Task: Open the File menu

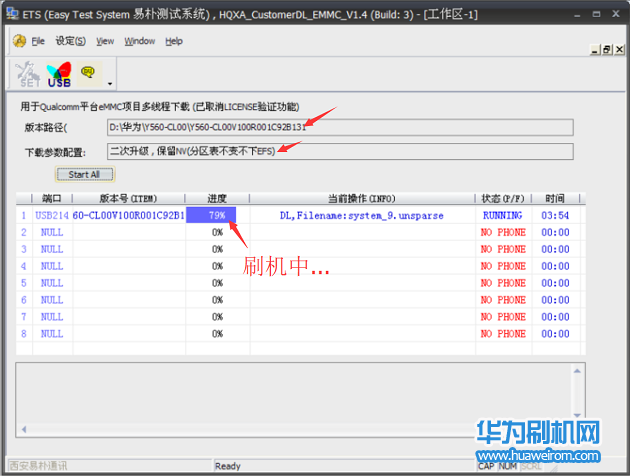Action: point(38,41)
